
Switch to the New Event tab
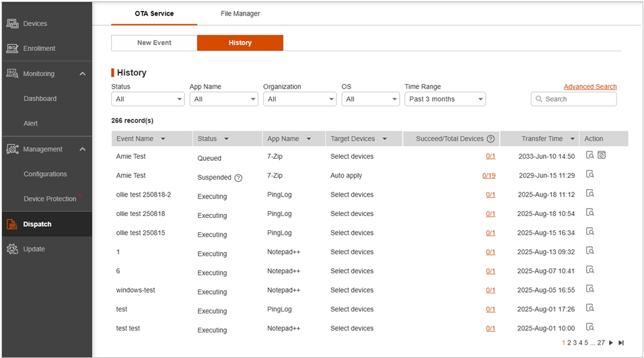pyautogui.click(x=154, y=42)
